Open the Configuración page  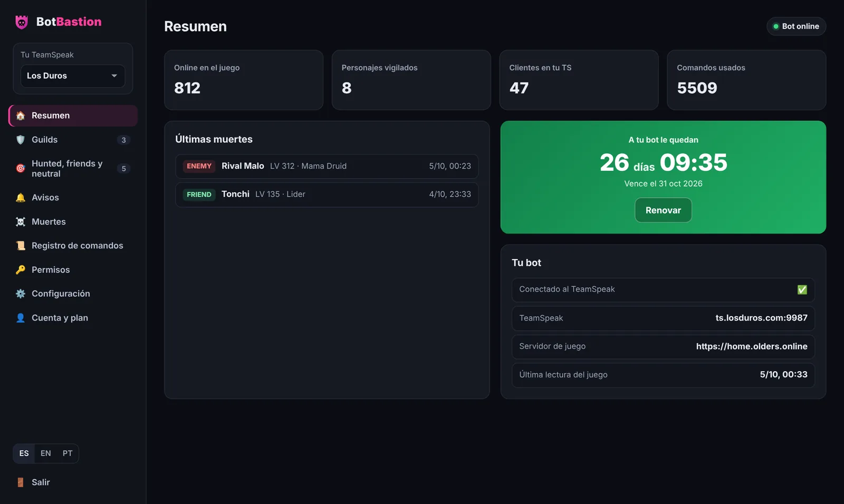coord(73,294)
